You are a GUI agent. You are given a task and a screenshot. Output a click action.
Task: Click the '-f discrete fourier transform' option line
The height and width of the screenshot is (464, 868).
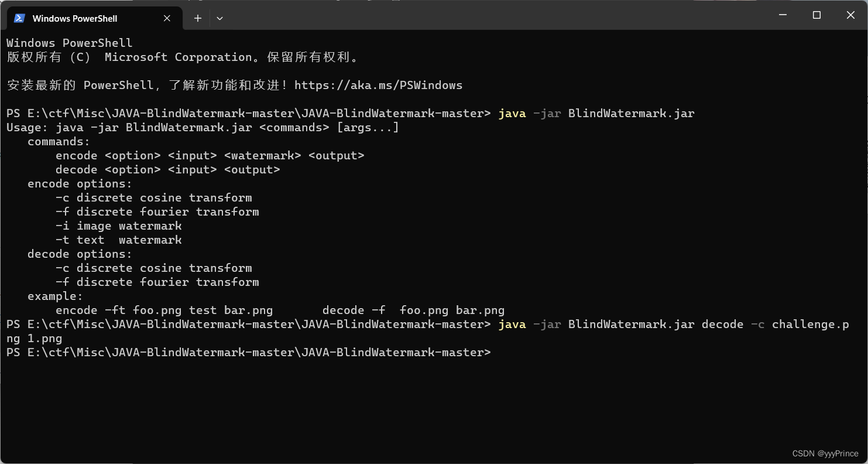coord(158,211)
